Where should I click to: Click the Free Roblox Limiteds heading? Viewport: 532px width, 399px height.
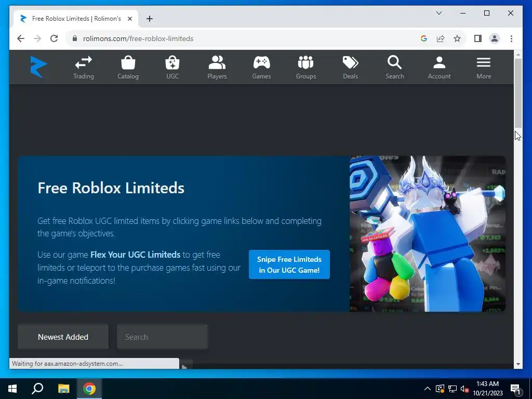111,188
